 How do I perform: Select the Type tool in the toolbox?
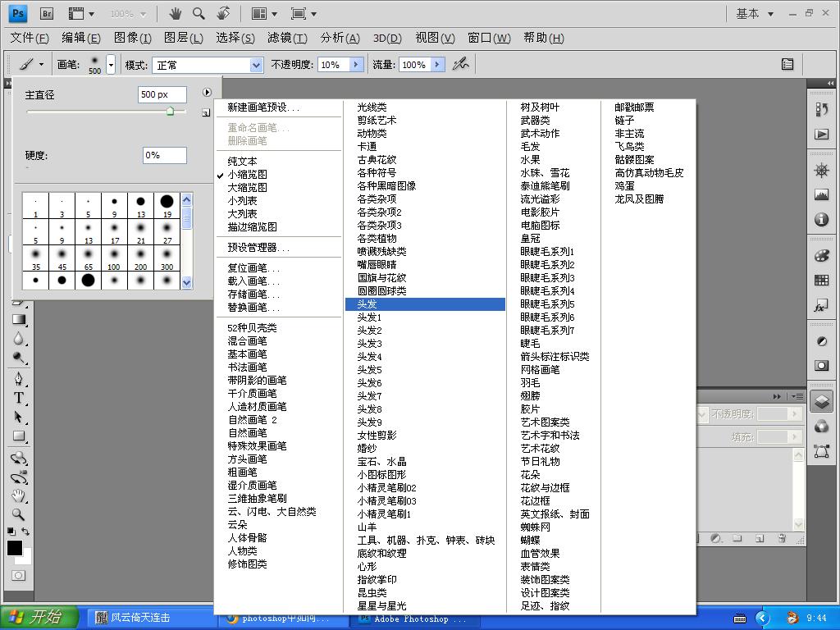19,398
